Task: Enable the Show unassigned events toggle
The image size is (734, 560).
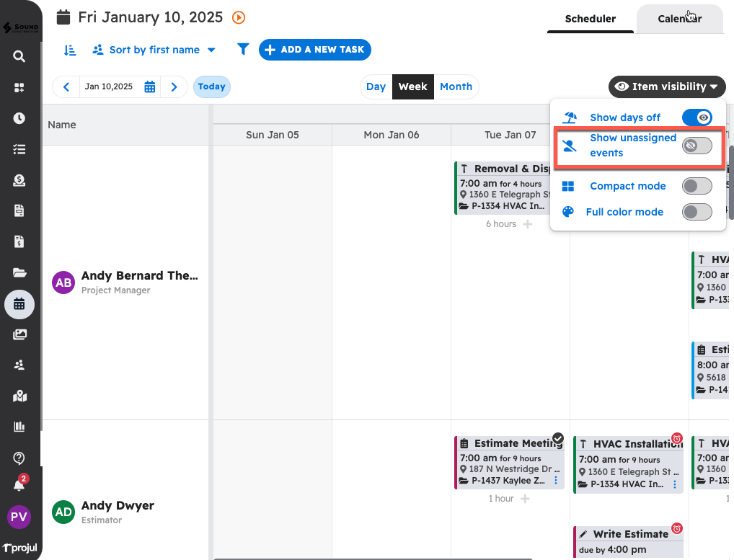Action: (697, 146)
